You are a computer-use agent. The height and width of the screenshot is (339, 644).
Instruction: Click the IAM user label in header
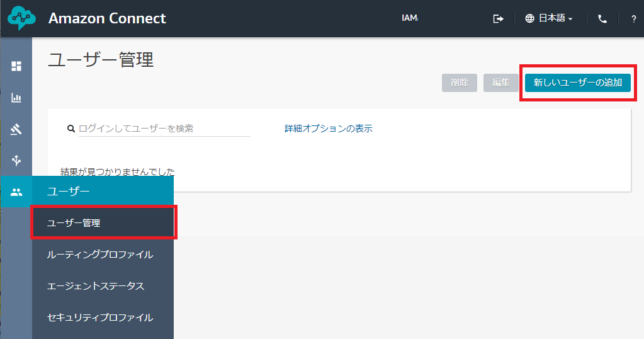point(409,18)
